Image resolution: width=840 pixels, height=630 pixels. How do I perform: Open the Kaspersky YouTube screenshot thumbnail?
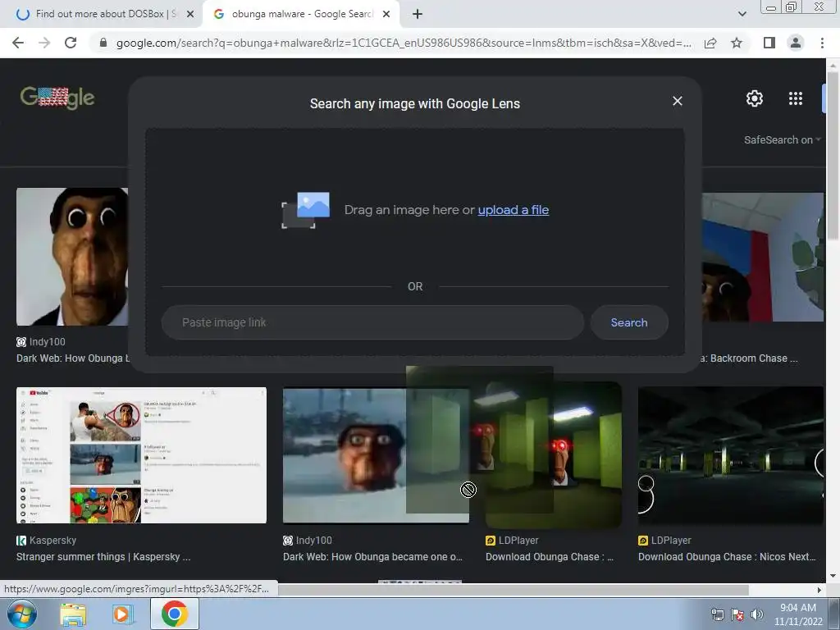click(141, 454)
